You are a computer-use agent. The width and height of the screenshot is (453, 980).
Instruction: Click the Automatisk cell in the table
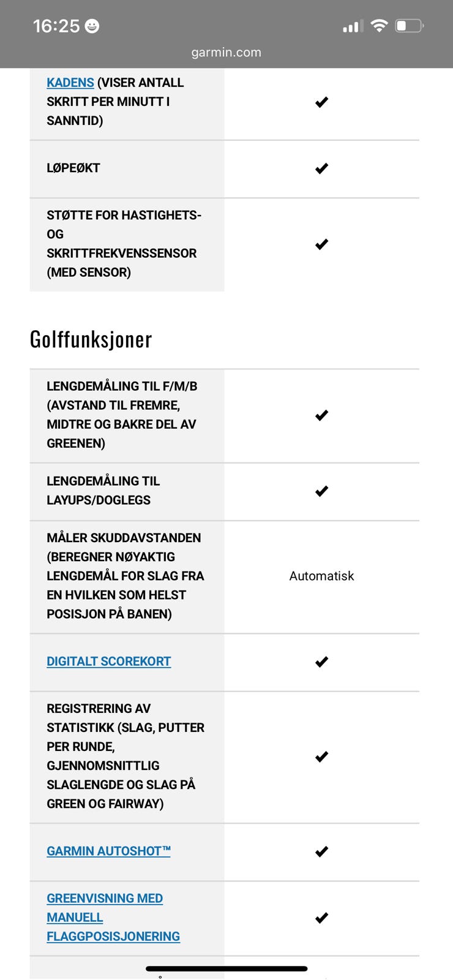pyautogui.click(x=321, y=575)
